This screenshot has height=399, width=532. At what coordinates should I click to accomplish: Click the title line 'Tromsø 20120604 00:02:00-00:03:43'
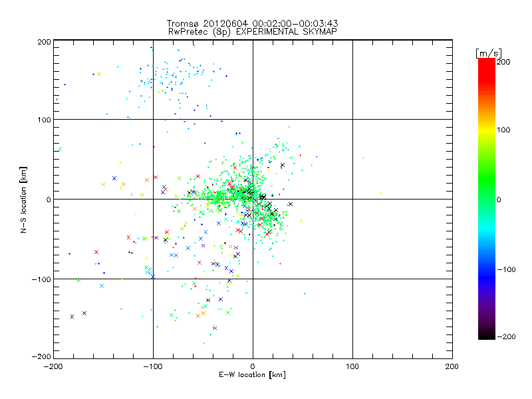[x=252, y=23]
